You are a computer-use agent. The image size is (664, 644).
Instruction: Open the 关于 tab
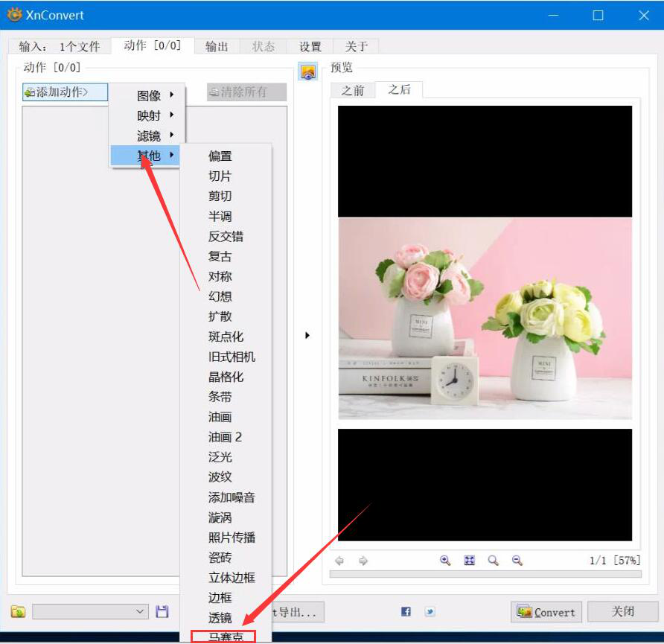[x=356, y=46]
